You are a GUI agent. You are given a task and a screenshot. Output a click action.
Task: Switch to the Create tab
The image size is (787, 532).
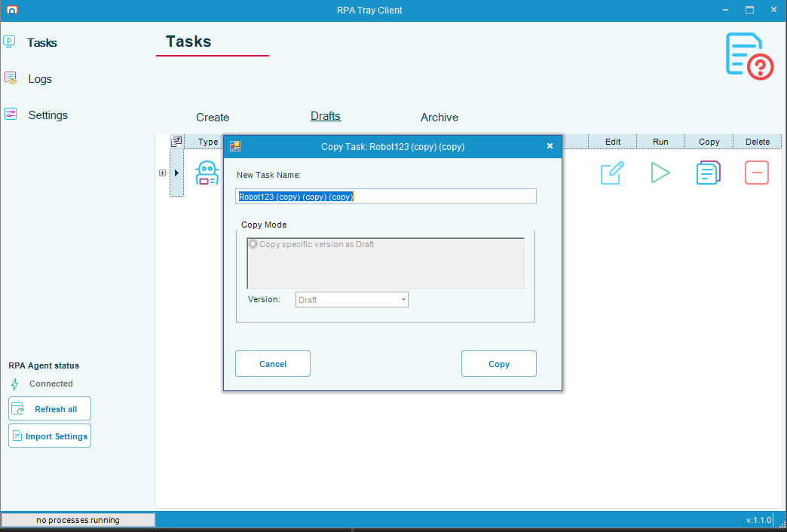pyautogui.click(x=213, y=118)
